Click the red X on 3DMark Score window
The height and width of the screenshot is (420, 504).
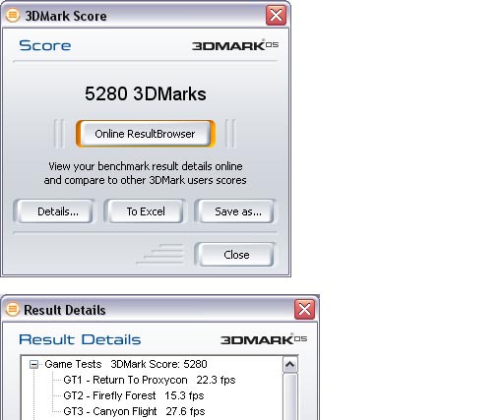(276, 15)
